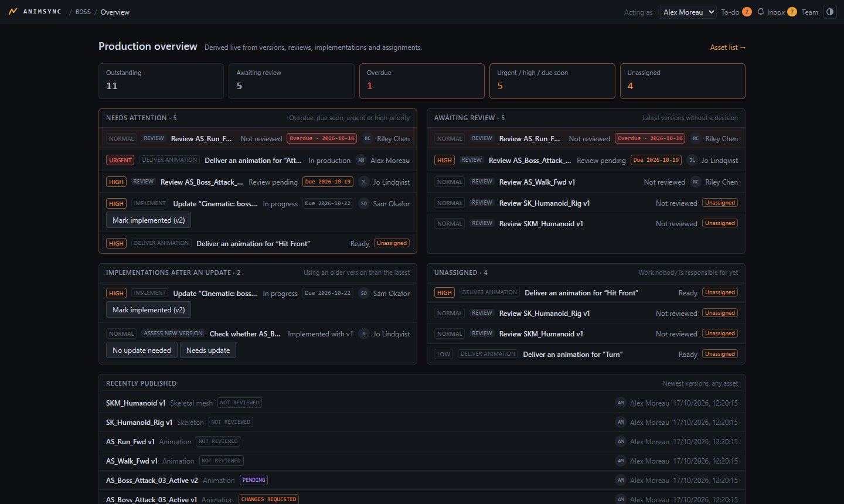The width and height of the screenshot is (844, 504).
Task: Open Deliver an animation for "Att..." task
Action: [253, 161]
